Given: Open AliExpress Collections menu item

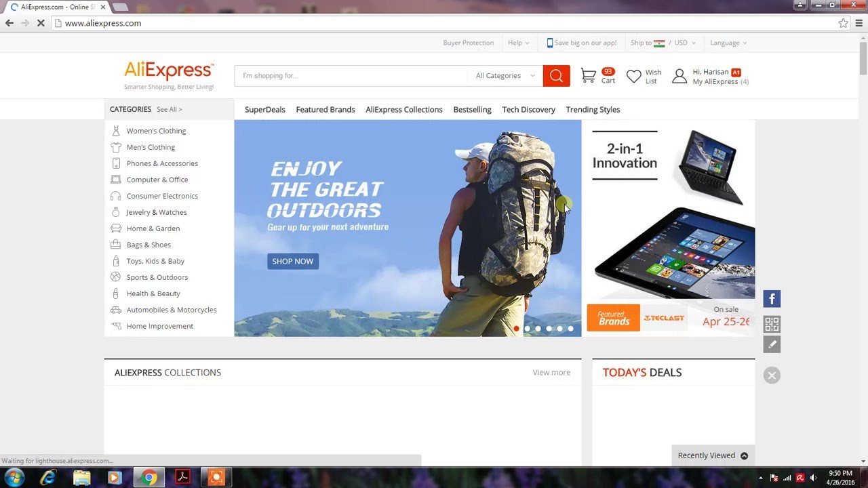Looking at the screenshot, I should (404, 109).
